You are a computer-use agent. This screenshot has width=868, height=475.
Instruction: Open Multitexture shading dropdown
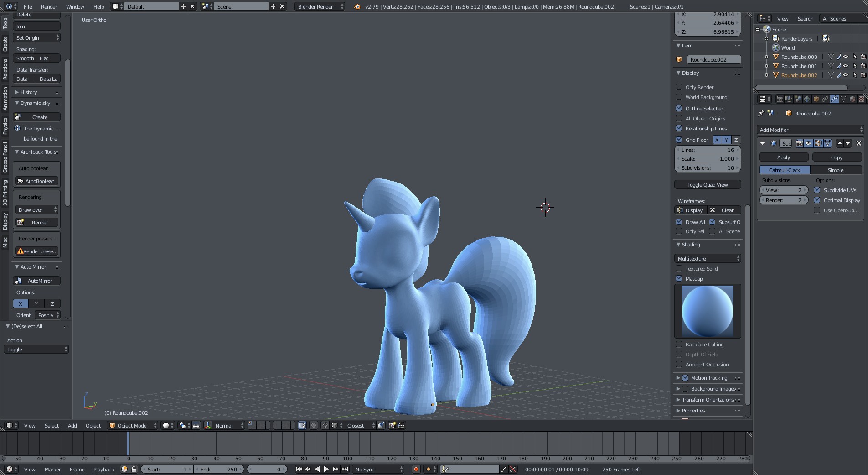tap(708, 259)
